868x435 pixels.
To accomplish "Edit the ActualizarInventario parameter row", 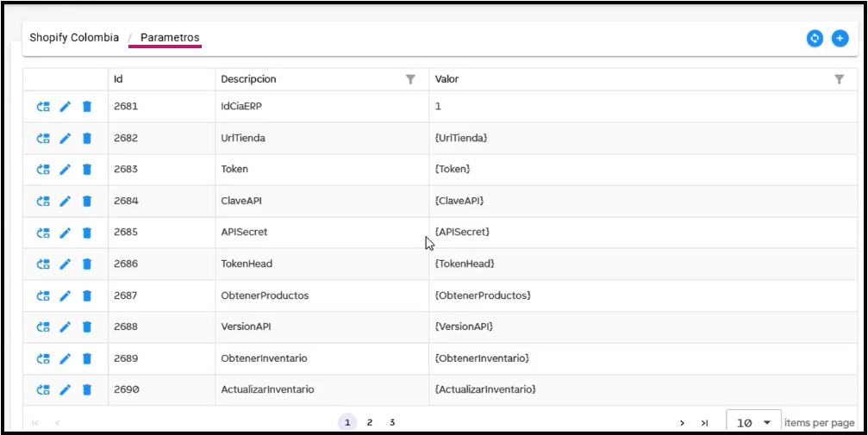I will (x=66, y=389).
